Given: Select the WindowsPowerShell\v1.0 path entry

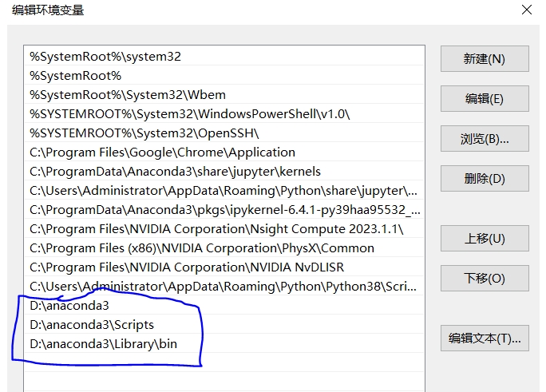Looking at the screenshot, I should [189, 114].
